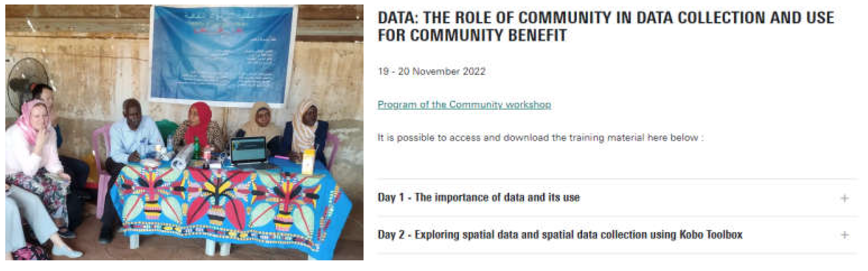
Task: Select the 19 - 20 November 2022 date
Action: 431,72
